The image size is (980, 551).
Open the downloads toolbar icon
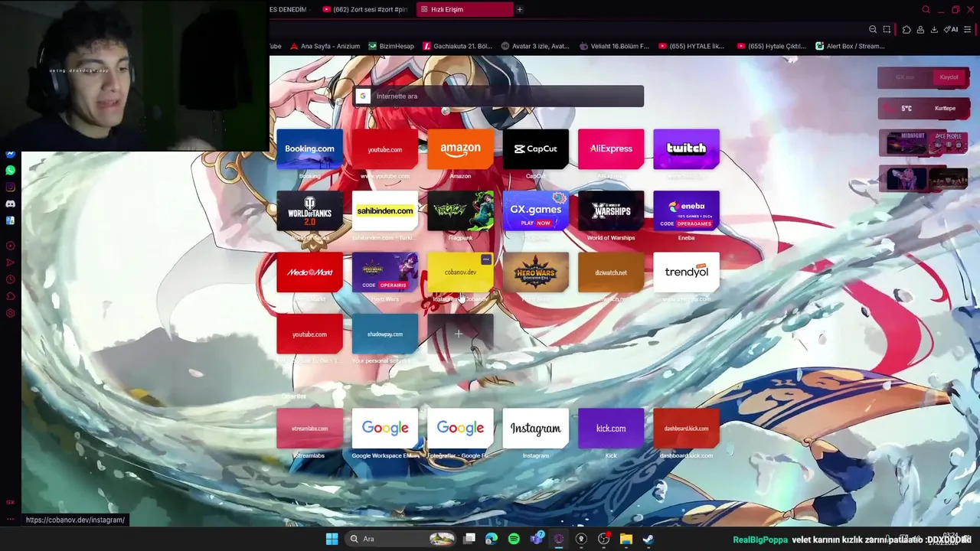click(x=934, y=29)
